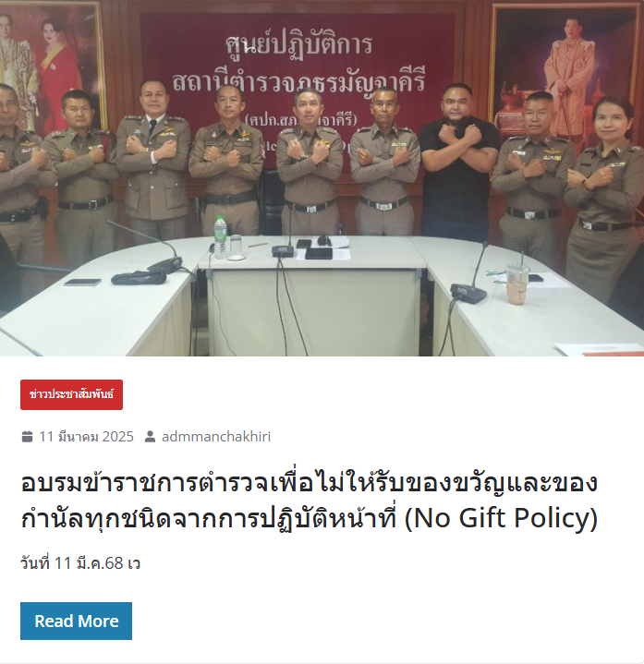The image size is (644, 664).
Task: Click the iced coffee cup on the table
Action: pos(517,283)
